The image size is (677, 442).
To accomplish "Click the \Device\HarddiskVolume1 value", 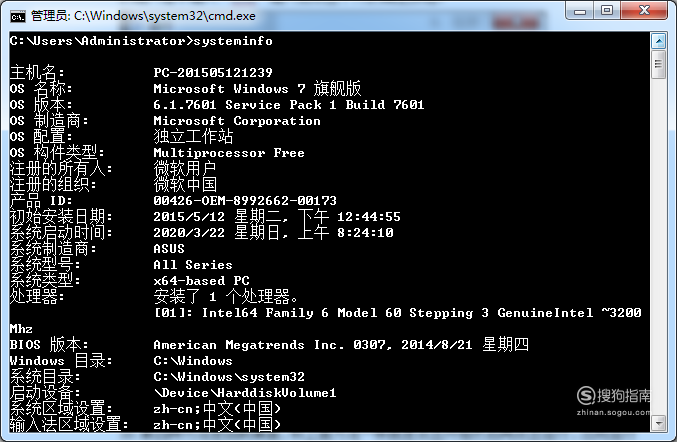I will 245,393.
